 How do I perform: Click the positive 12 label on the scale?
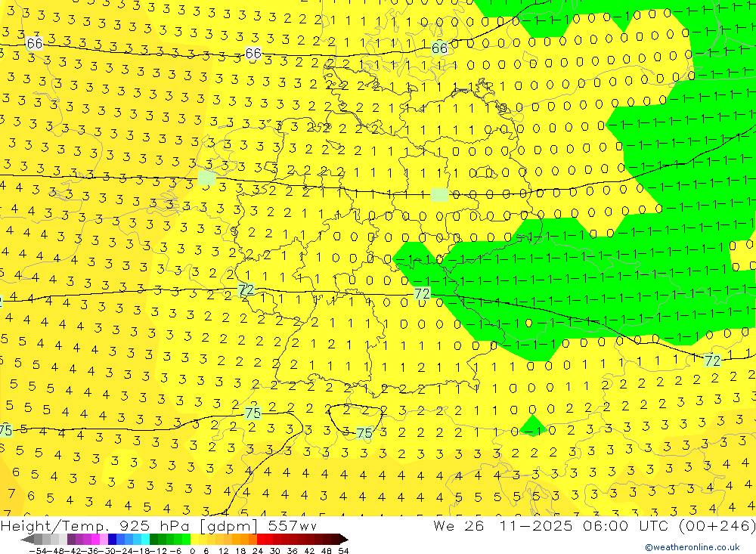[223, 551]
